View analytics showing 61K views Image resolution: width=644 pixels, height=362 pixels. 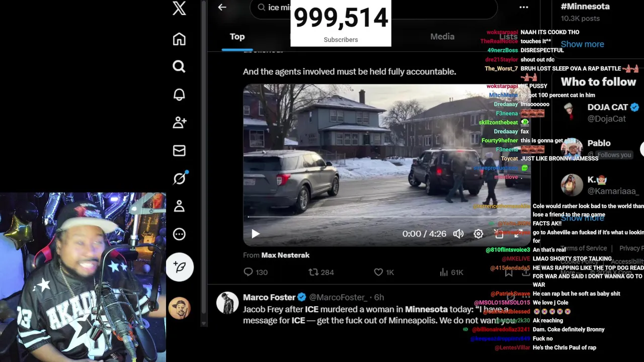451,272
